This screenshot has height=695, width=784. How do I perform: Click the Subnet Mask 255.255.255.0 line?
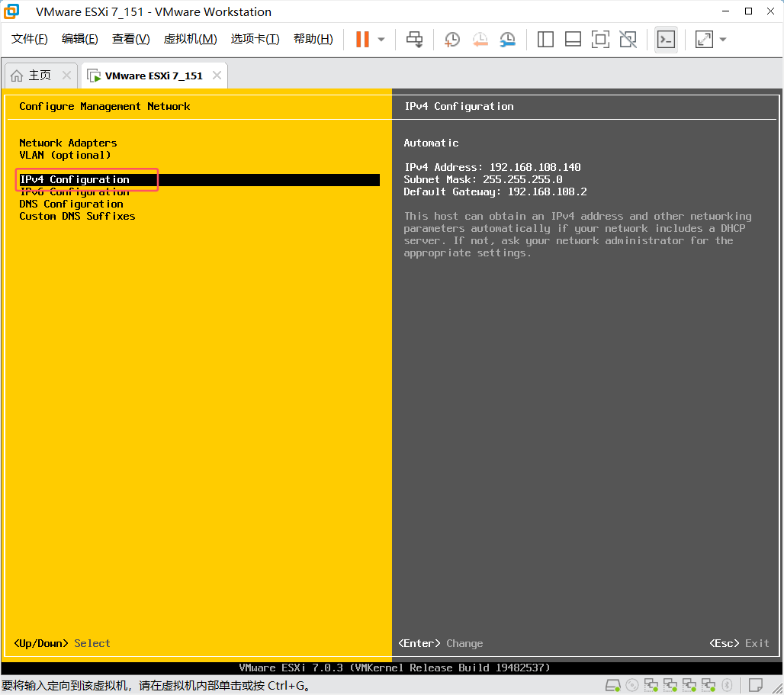483,179
